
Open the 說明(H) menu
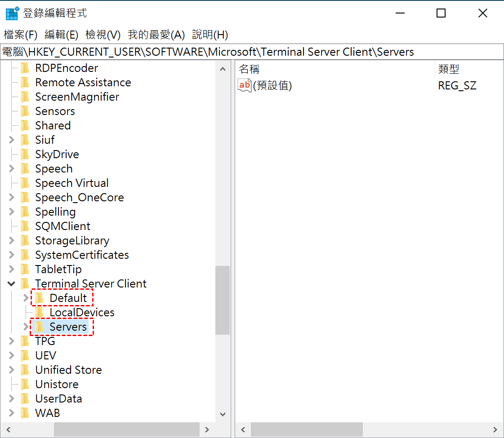pos(210,35)
